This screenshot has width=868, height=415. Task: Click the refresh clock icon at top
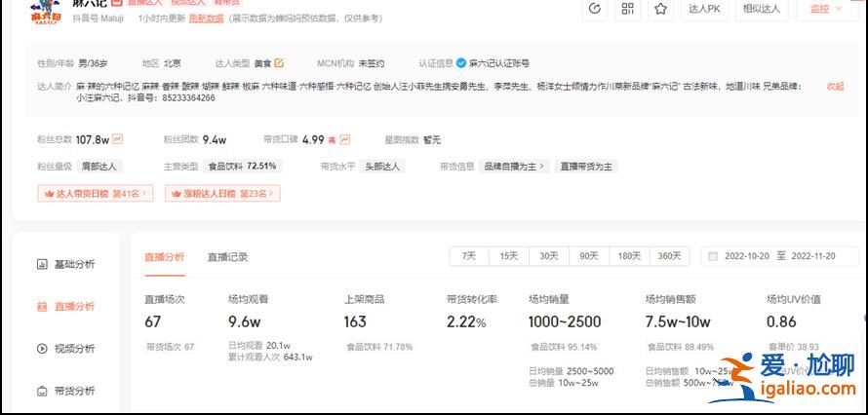[x=595, y=9]
